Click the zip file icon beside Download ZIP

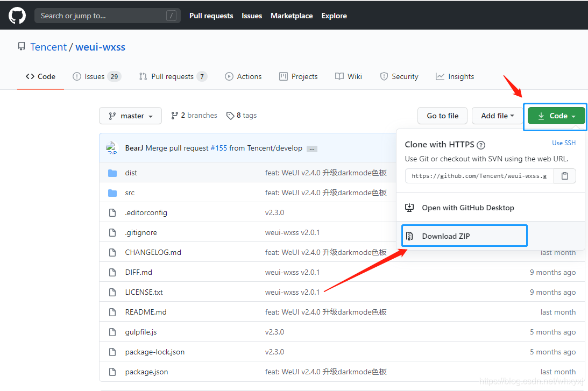pyautogui.click(x=409, y=236)
